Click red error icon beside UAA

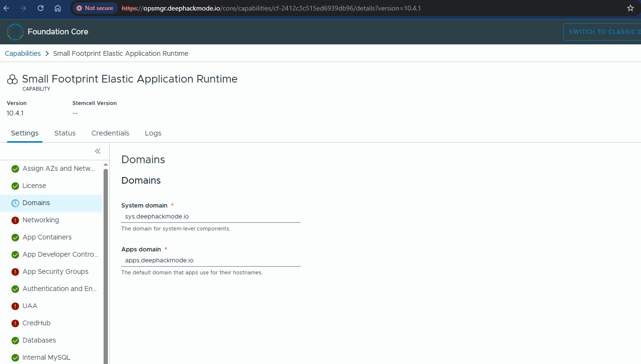(15, 306)
